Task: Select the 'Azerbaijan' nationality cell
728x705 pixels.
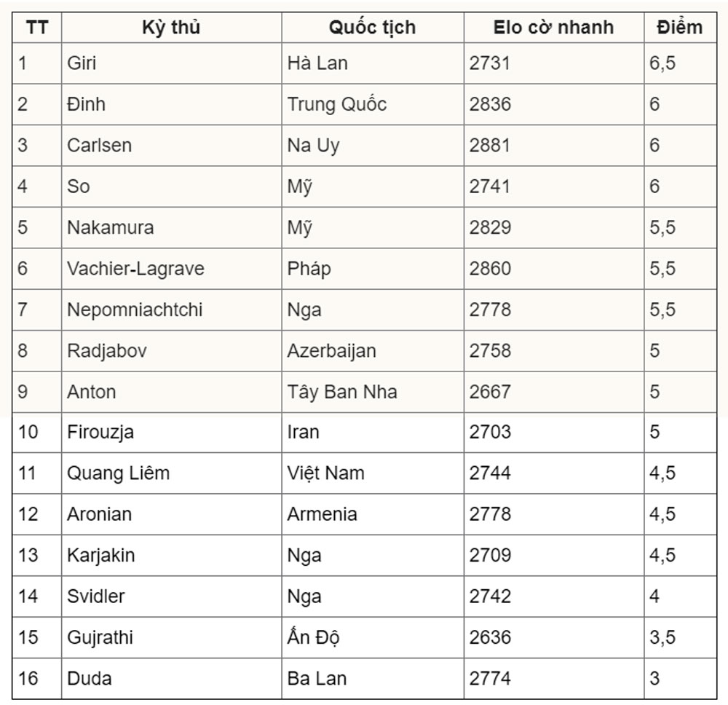Action: click(x=372, y=350)
